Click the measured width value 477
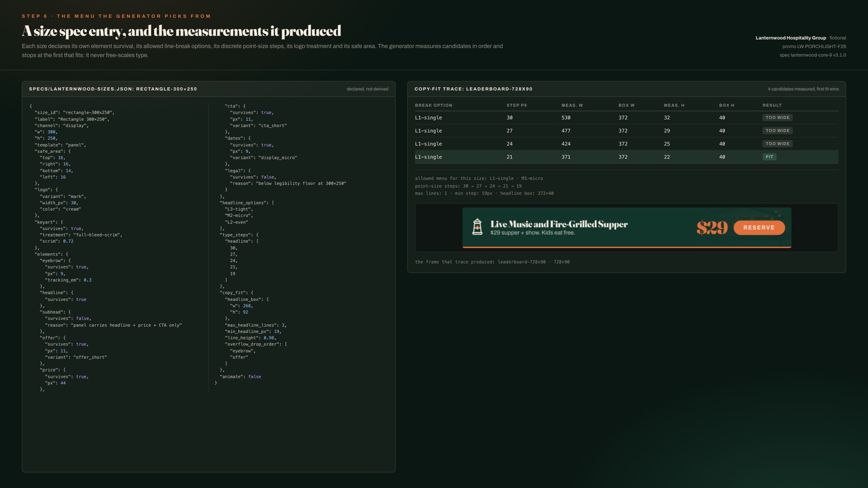The image size is (868, 488). (566, 131)
